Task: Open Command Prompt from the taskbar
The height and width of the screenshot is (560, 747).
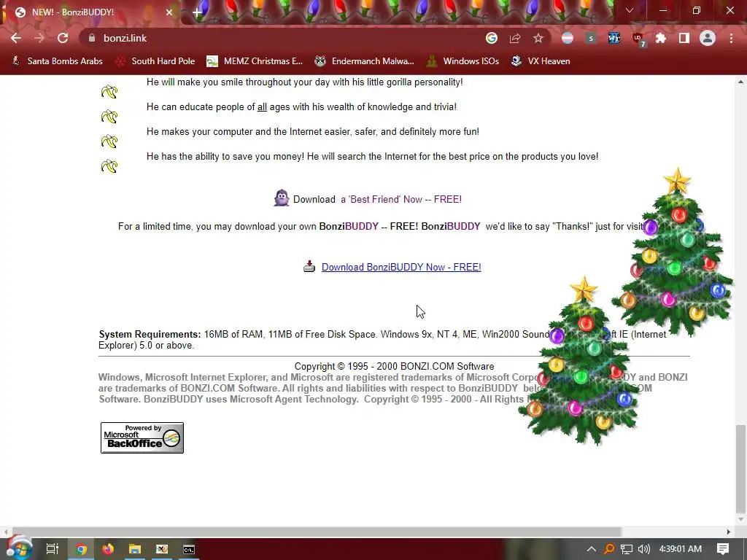Action: (x=189, y=549)
